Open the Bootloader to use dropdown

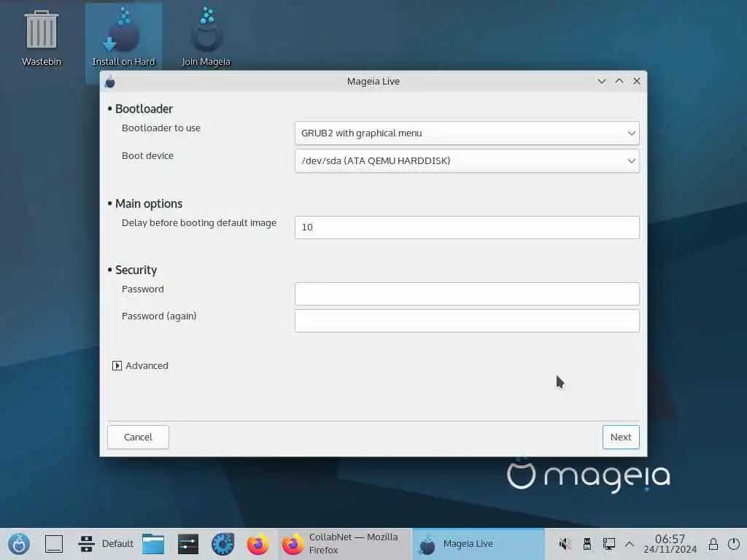point(467,133)
